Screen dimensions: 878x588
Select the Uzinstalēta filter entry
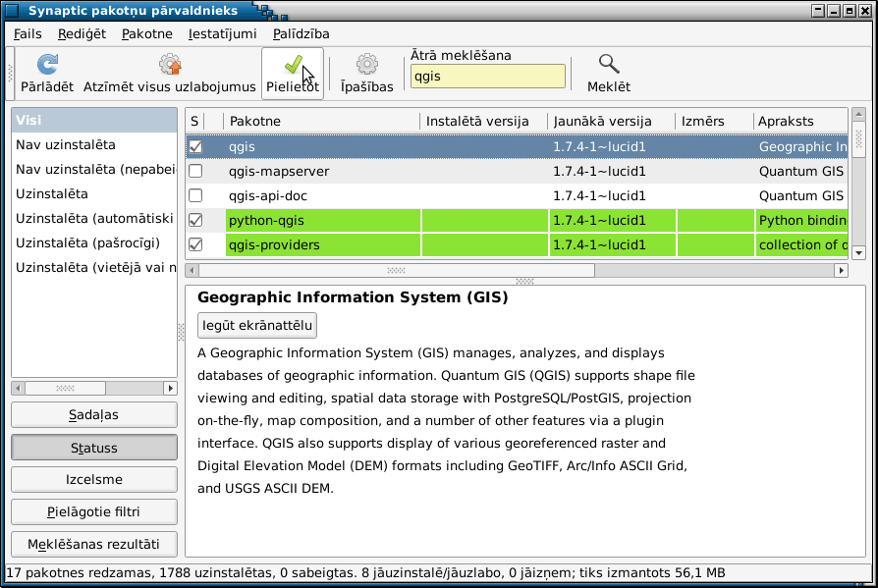tap(94, 194)
